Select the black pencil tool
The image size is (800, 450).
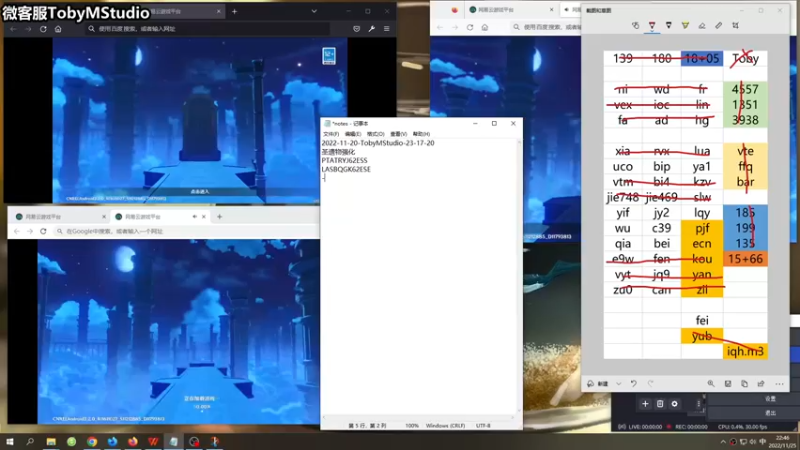tap(668, 25)
